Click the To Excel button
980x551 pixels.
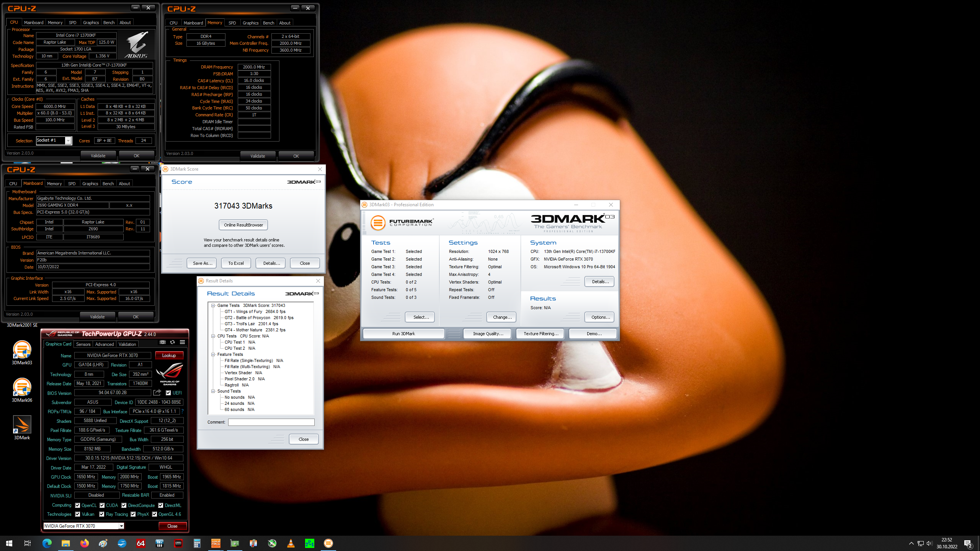click(236, 263)
